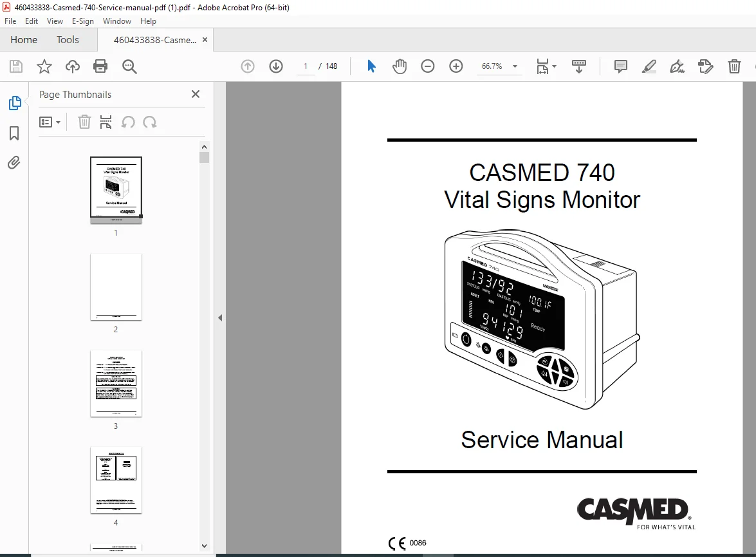Select blank page 2 thumbnail
The width and height of the screenshot is (756, 557).
click(116, 287)
